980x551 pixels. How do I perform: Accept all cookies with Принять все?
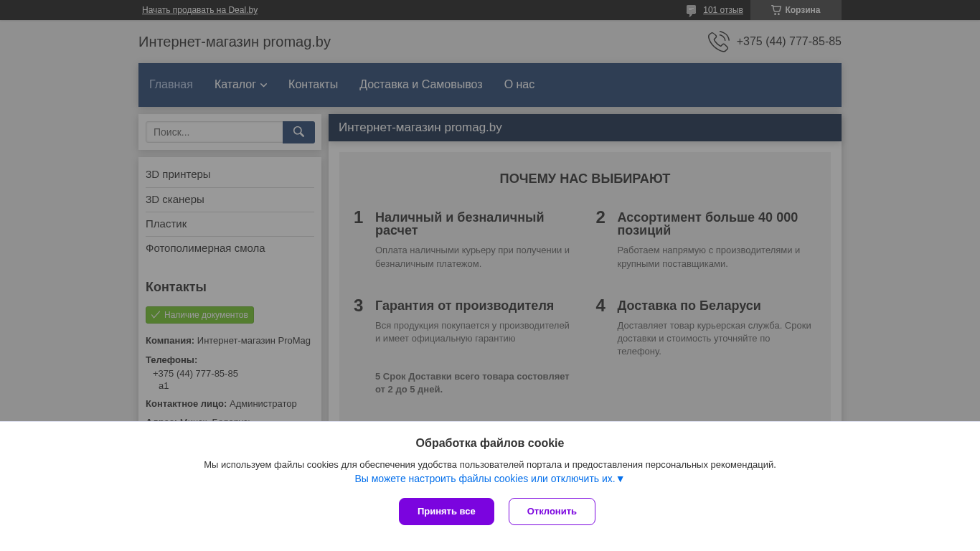446,512
